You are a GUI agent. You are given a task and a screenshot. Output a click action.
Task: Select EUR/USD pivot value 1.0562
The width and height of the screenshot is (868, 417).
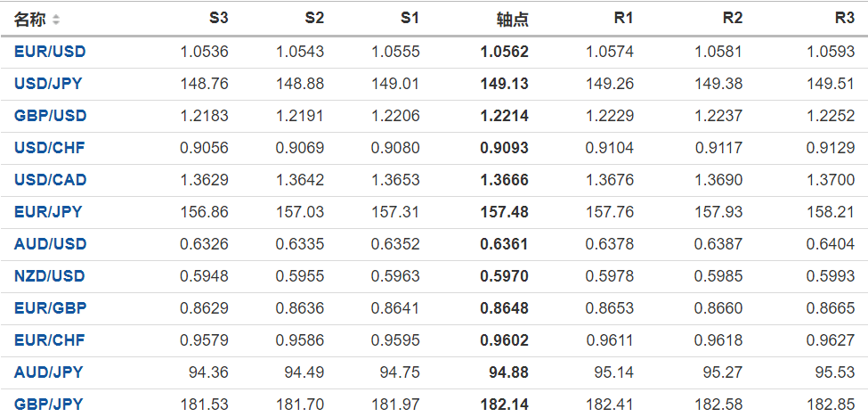click(504, 52)
